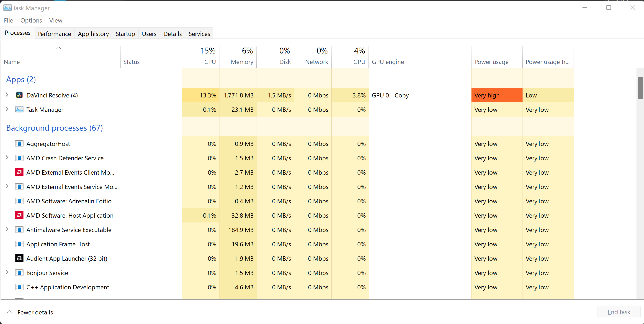Click the Background processes (67) heading
The image size is (644, 324).
point(54,128)
